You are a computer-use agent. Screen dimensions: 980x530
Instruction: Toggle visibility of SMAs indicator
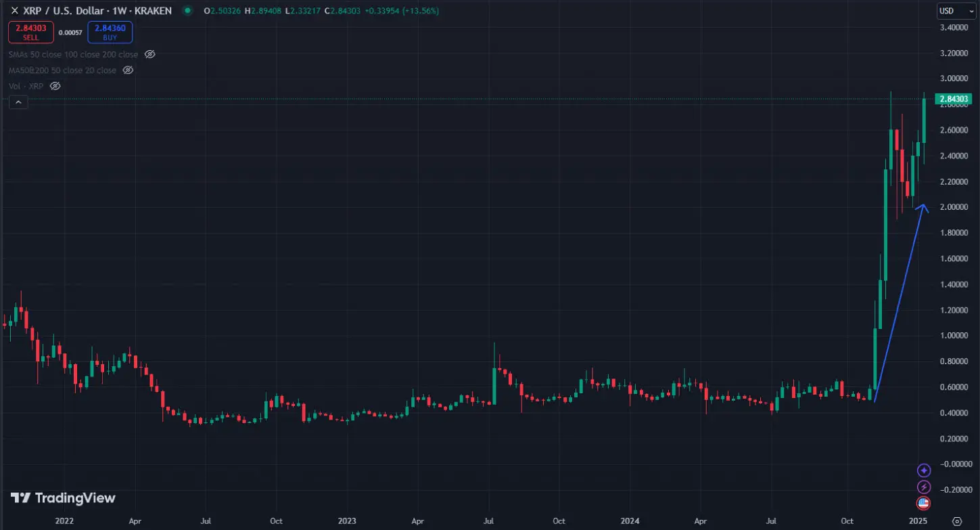pyautogui.click(x=150, y=54)
